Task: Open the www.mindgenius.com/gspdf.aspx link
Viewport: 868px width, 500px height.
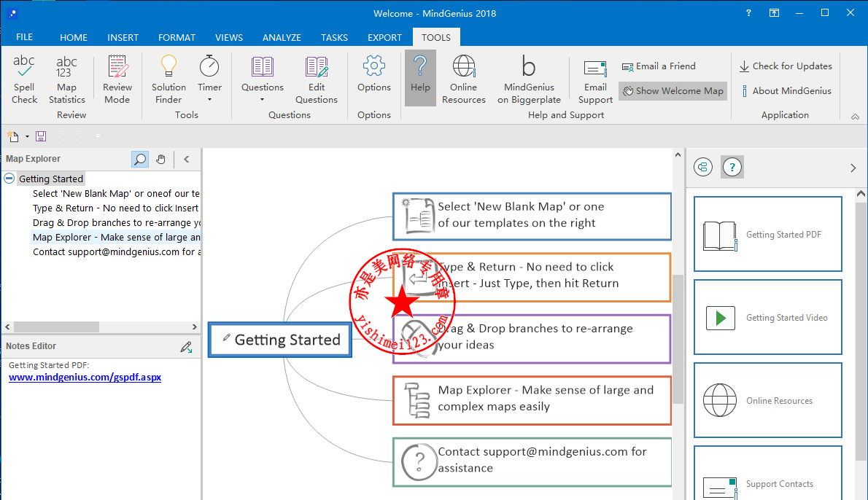Action: pyautogui.click(x=85, y=378)
